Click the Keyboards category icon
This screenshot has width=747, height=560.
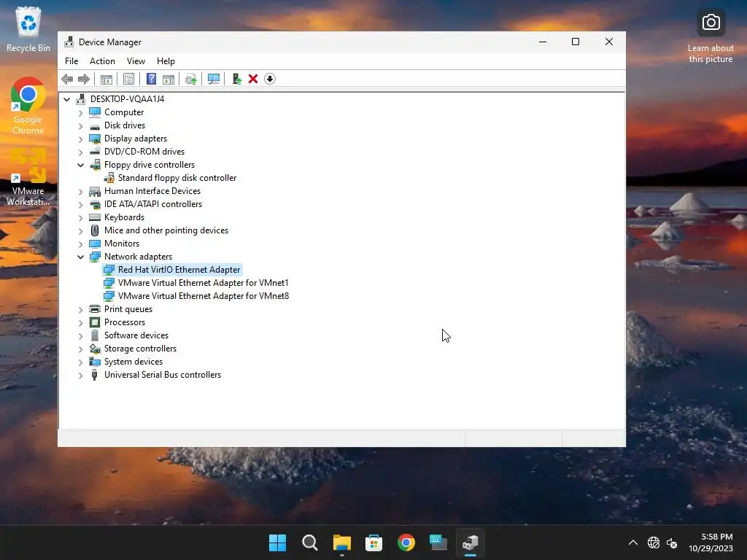95,217
